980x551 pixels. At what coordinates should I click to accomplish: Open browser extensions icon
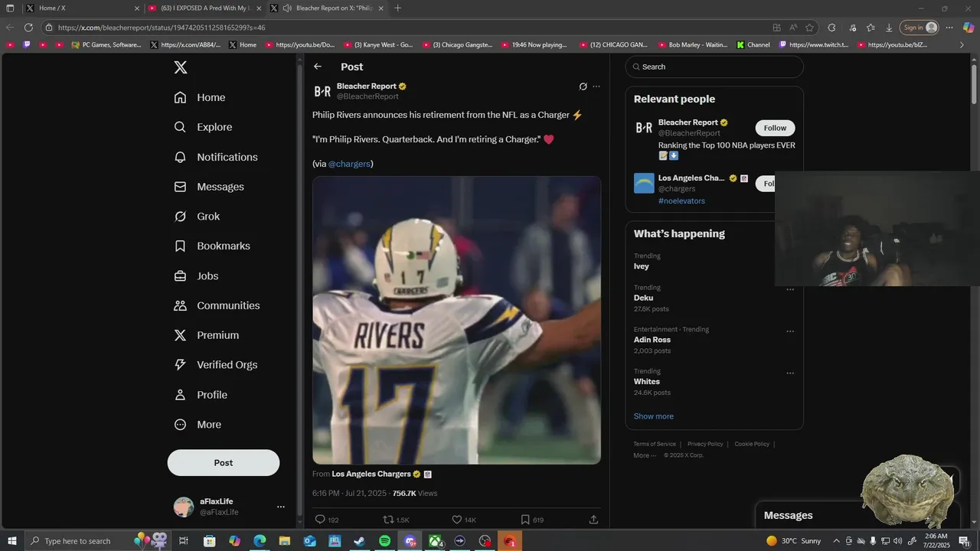click(832, 28)
